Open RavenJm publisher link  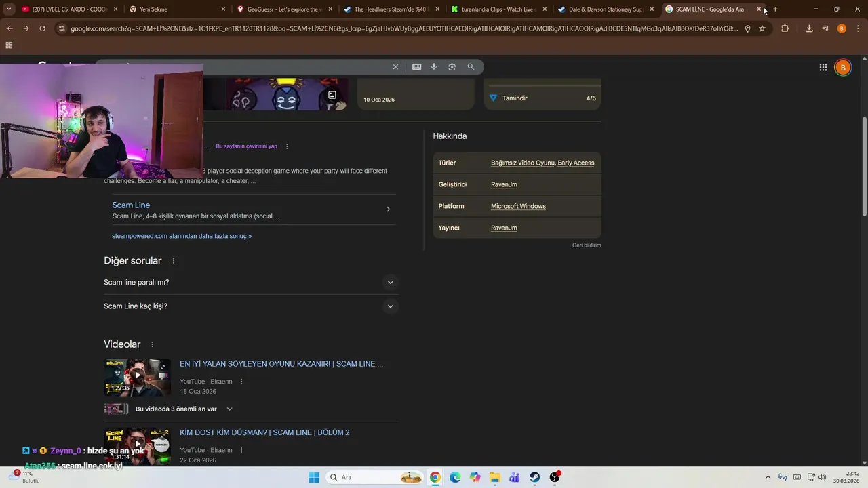pos(504,228)
